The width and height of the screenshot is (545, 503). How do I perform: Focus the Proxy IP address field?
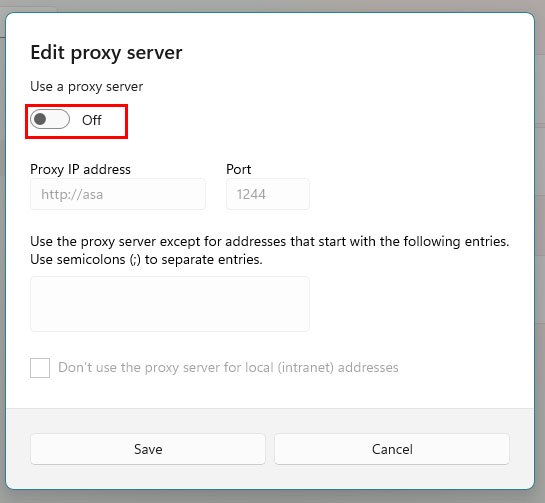click(118, 194)
